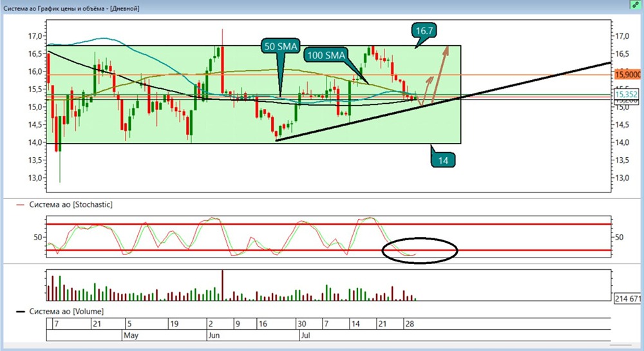644x351 pixels.
Task: Click the green link icon in title bar
Action: pos(636,5)
